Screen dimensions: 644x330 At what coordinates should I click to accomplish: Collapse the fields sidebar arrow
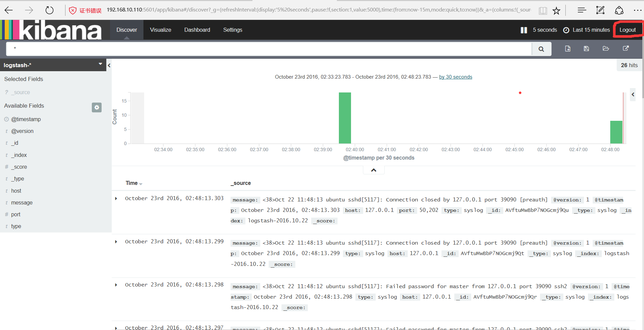(x=109, y=65)
